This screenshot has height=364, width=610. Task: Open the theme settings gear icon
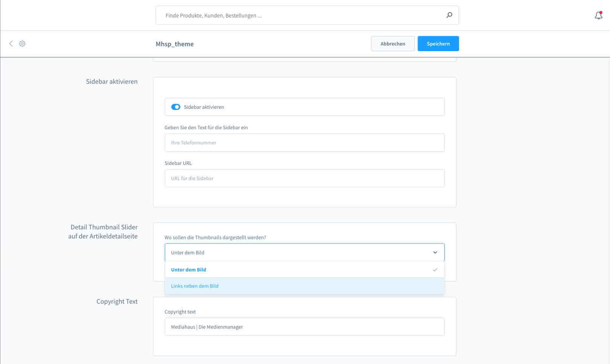(22, 44)
